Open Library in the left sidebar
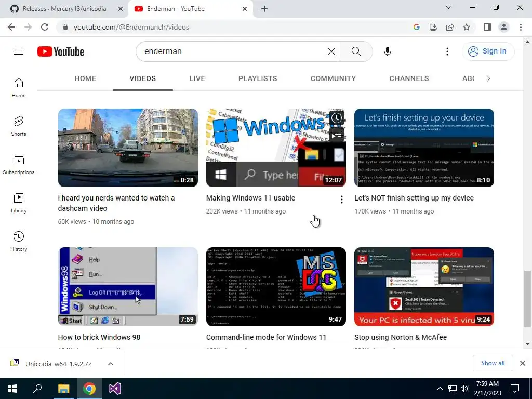 (19, 203)
